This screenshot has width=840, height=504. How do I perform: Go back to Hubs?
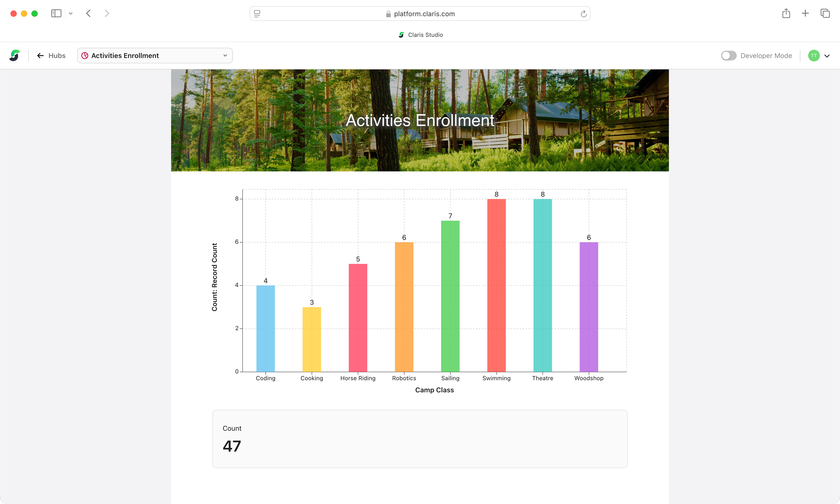click(51, 55)
